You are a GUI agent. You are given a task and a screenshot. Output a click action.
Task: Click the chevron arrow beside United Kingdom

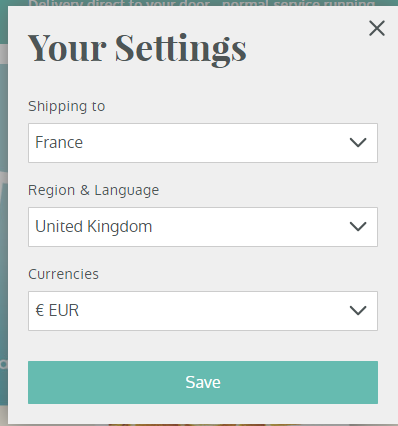point(358,227)
